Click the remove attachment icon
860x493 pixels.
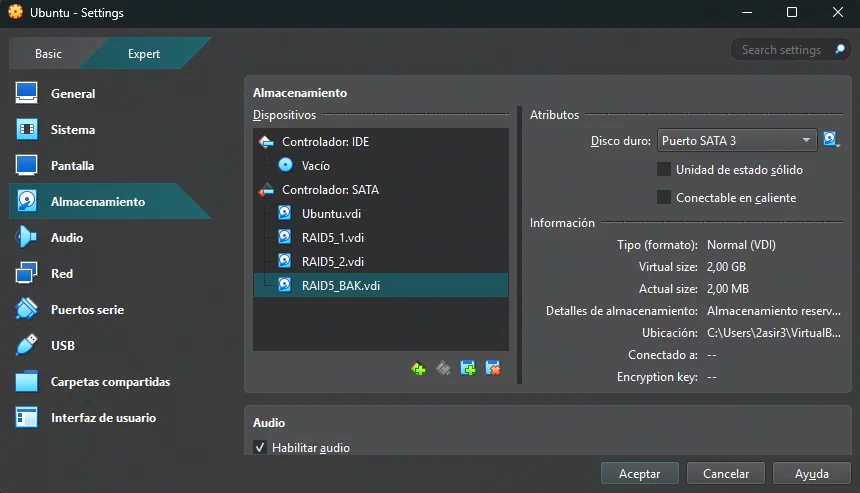(493, 369)
